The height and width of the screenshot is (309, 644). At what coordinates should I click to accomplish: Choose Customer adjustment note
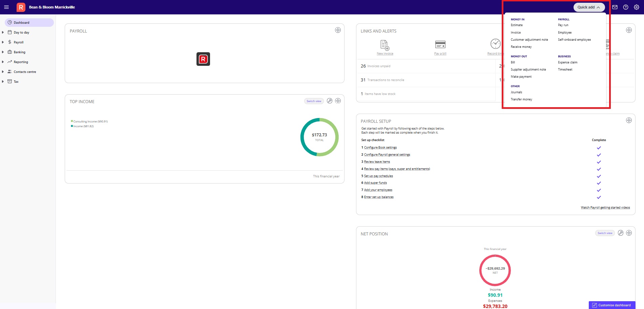529,40
